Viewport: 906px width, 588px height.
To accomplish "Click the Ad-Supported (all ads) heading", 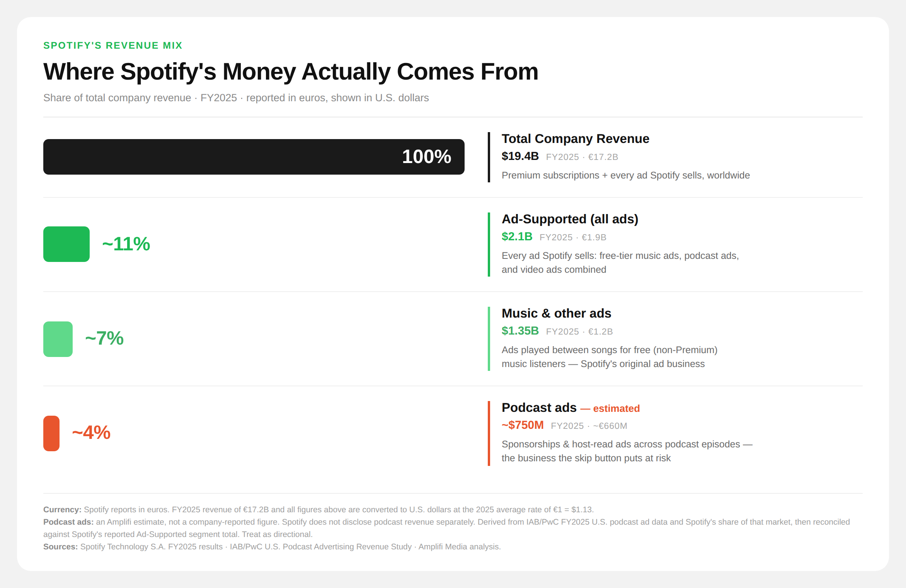I will tap(570, 219).
